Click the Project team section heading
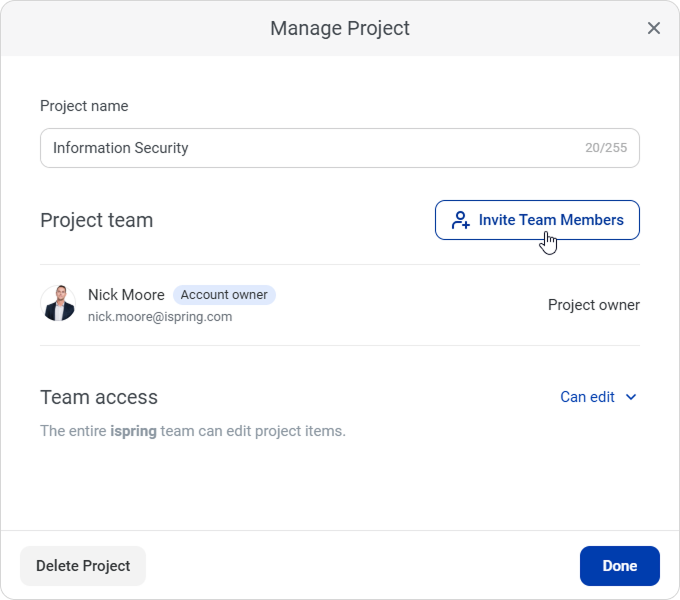The width and height of the screenshot is (680, 600). pos(97,220)
